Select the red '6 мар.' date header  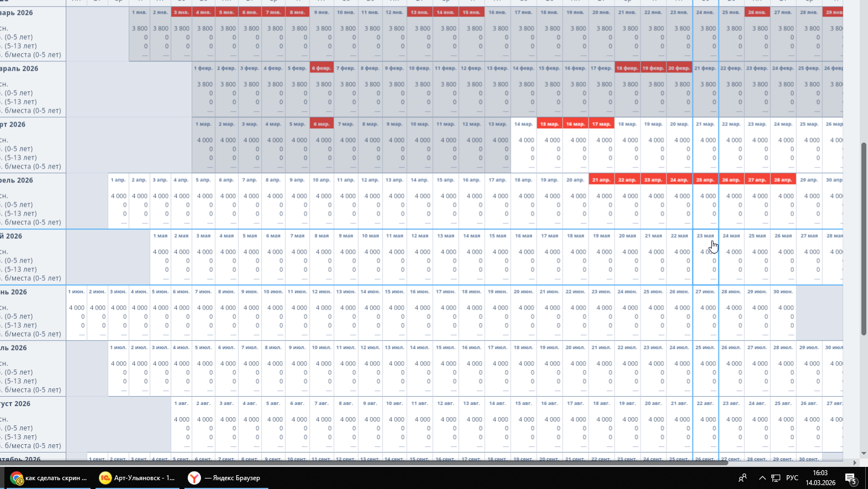tap(321, 124)
